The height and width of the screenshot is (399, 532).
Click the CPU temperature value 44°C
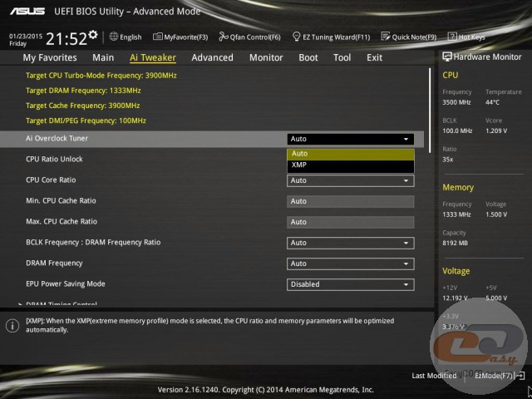(x=492, y=102)
